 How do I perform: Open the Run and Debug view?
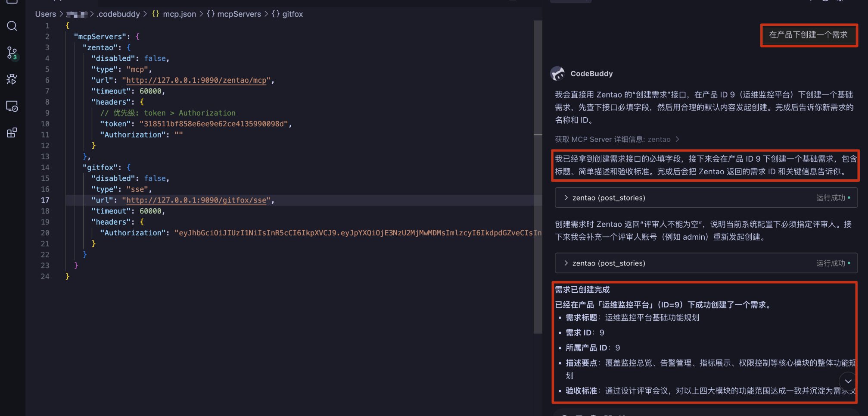pyautogui.click(x=12, y=79)
